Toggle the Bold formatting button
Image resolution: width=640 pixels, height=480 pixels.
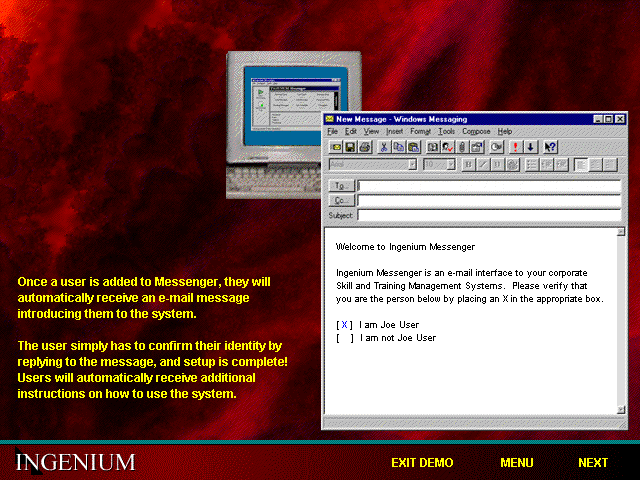[467, 165]
